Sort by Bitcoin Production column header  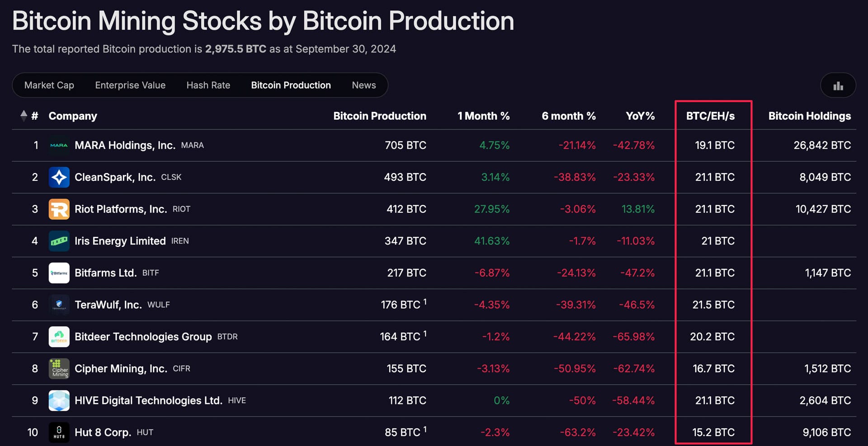click(x=379, y=116)
